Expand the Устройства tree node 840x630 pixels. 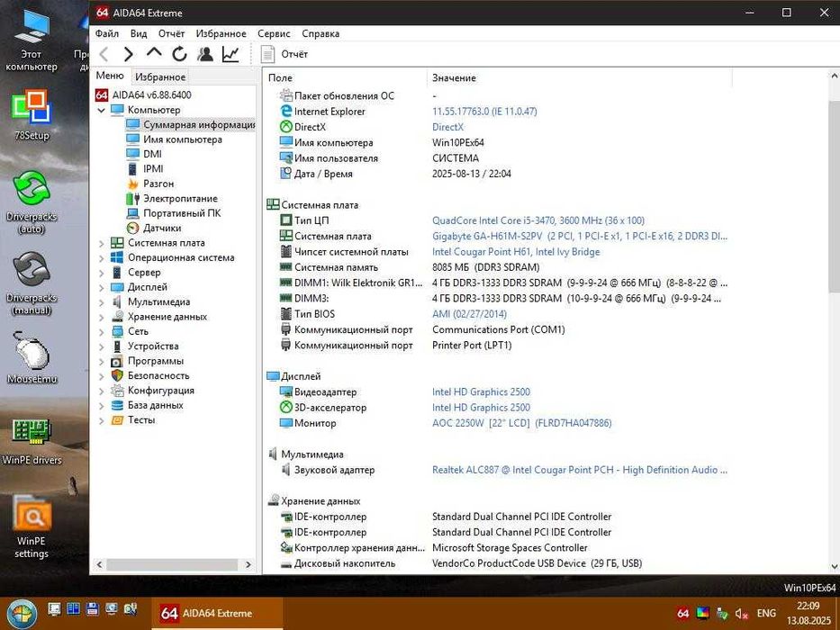point(101,346)
